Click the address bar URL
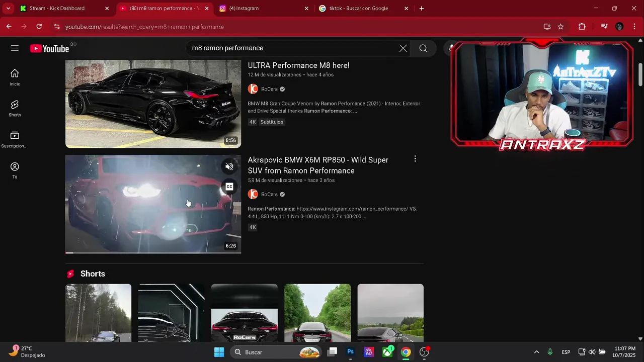Screen dimensions: 644x362 (x=145, y=27)
